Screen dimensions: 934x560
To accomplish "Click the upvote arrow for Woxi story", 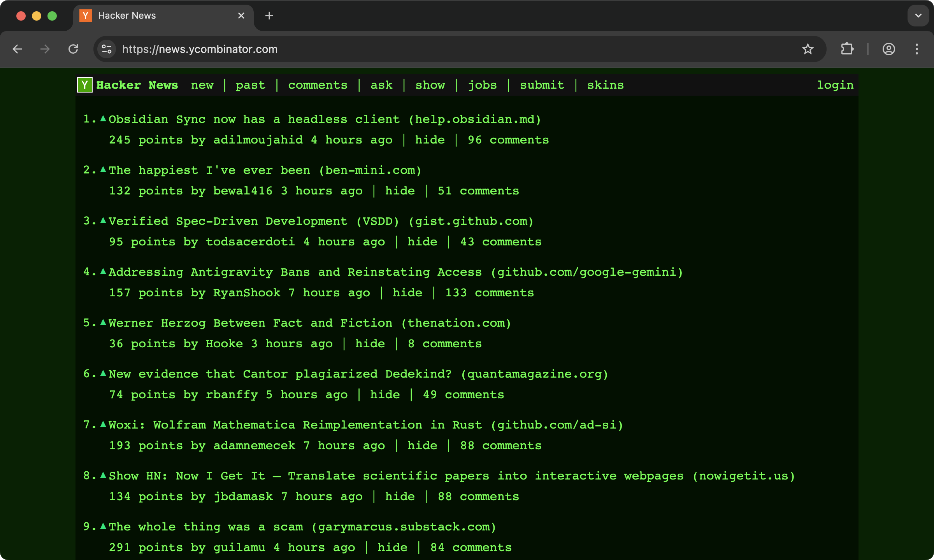I will [103, 424].
